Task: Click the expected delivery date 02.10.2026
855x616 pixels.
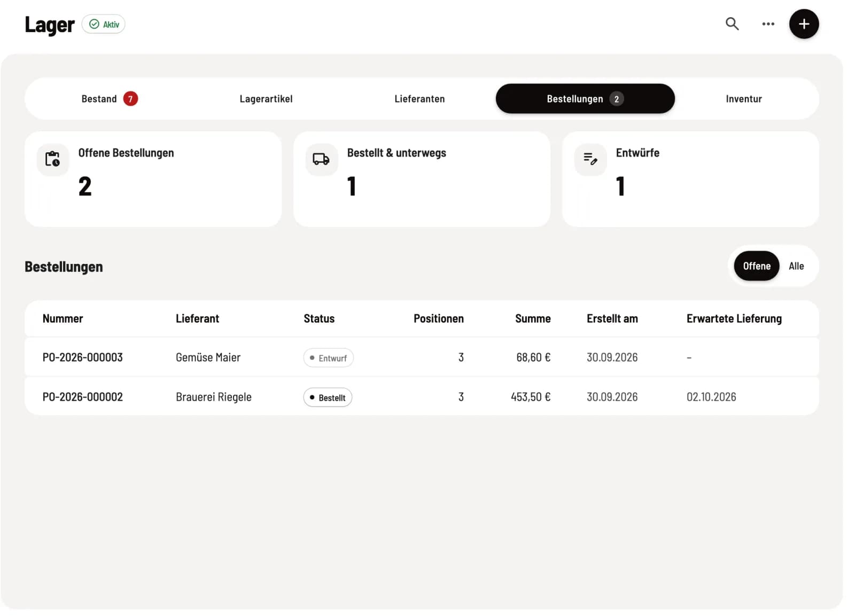Action: tap(711, 397)
